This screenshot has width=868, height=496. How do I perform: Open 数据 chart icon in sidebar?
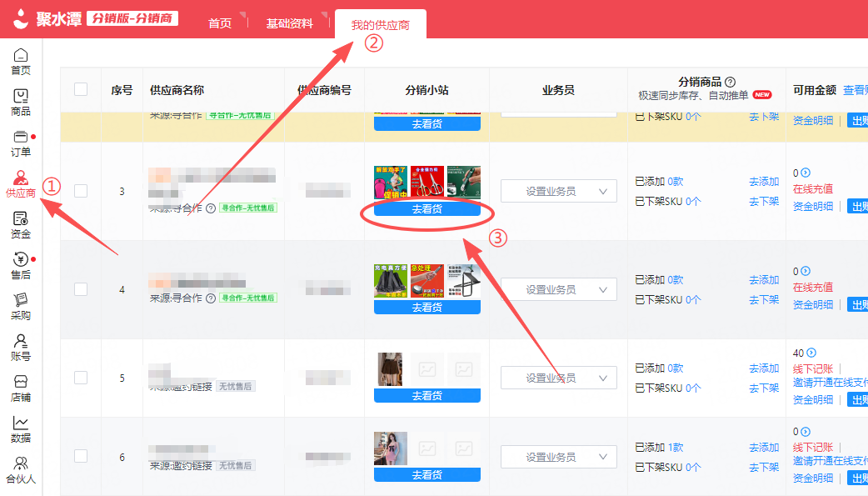point(21,429)
